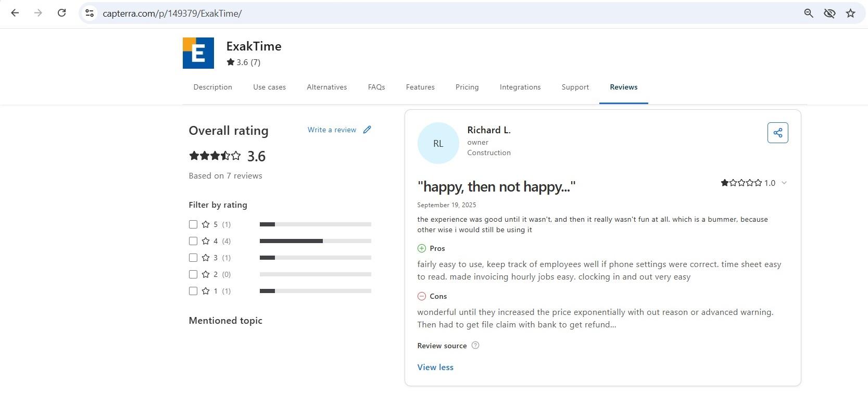Check the 3-star rating filter
This screenshot has height=393, width=868.
(x=193, y=258)
